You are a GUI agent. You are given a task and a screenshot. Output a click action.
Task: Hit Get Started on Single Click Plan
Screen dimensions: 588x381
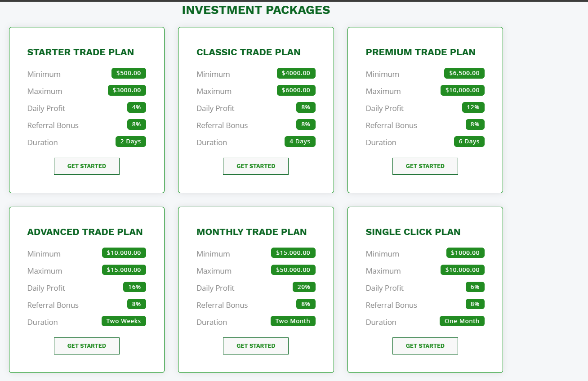coord(425,346)
